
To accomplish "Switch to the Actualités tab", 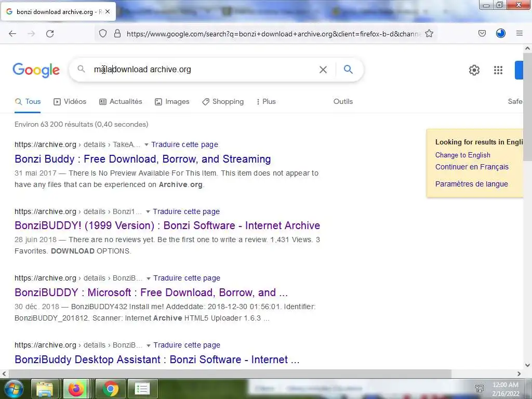I will pos(121,101).
